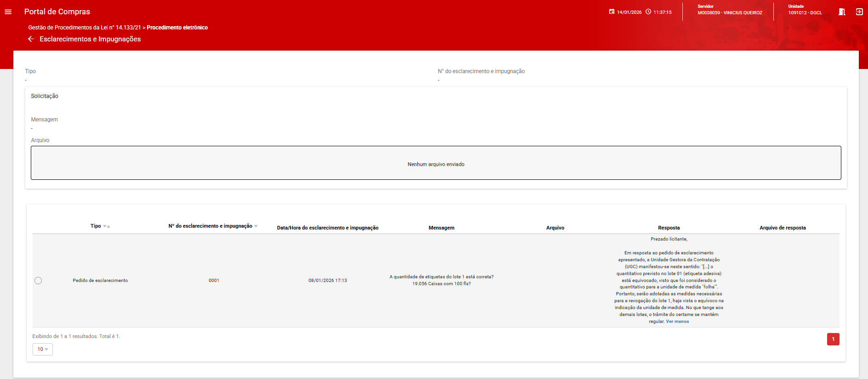This screenshot has width=868, height=379.
Task: Click the building door icon in header
Action: point(842,12)
